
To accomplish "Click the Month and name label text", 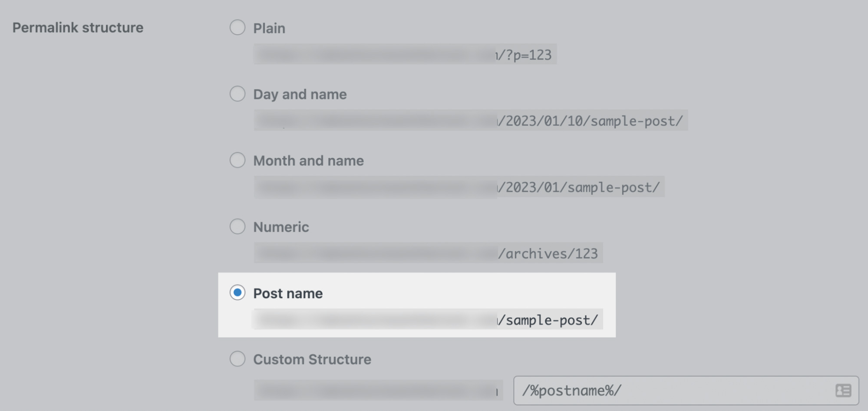I will (308, 161).
